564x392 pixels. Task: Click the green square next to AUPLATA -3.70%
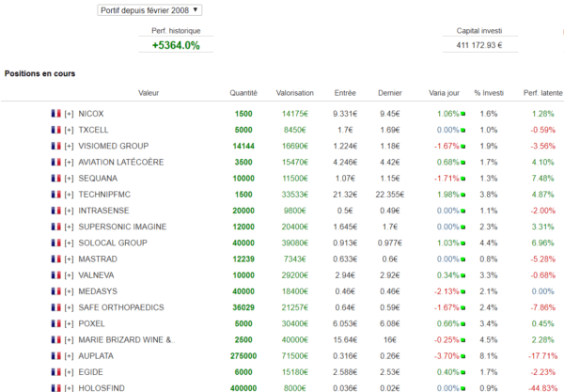pos(462,356)
